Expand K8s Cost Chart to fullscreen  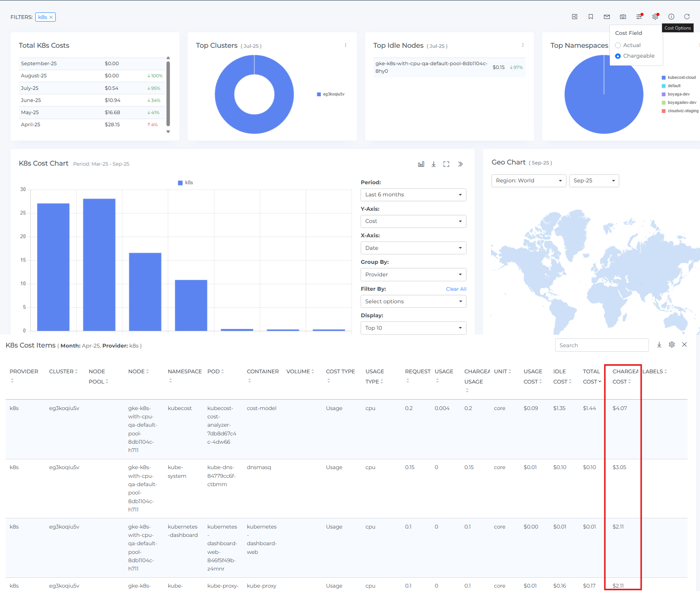(x=446, y=164)
